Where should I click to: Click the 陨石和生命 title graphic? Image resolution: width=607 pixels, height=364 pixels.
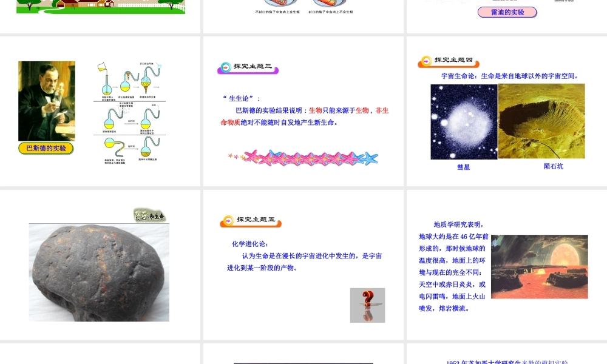pyautogui.click(x=150, y=216)
